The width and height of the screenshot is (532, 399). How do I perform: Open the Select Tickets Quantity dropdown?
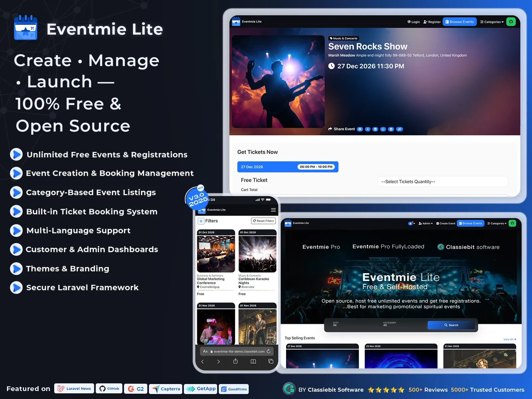(443, 182)
